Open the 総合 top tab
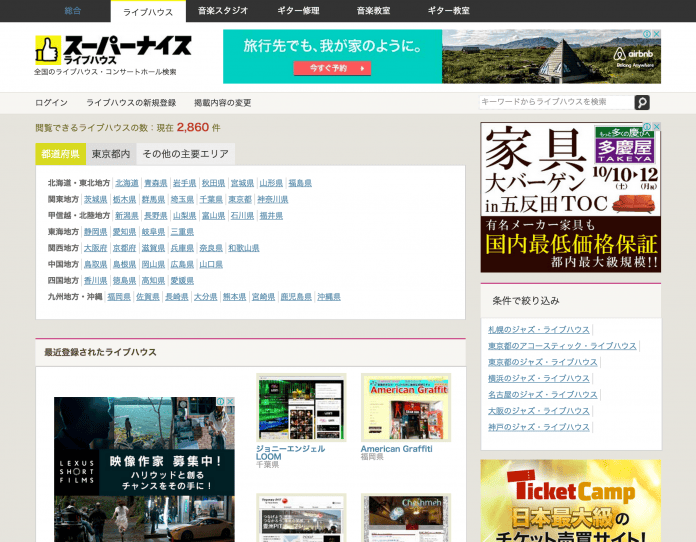Viewport: 696px width, 542px height. coord(73,11)
